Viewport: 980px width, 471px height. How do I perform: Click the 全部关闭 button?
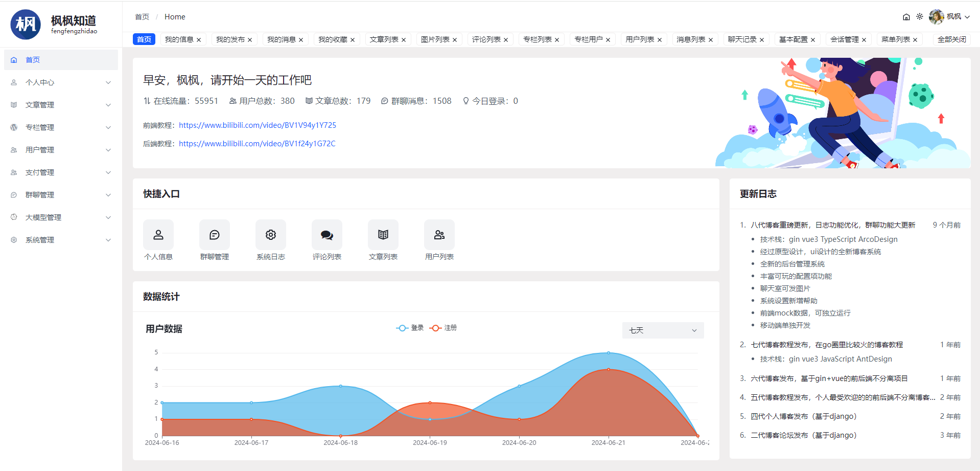pyautogui.click(x=951, y=39)
